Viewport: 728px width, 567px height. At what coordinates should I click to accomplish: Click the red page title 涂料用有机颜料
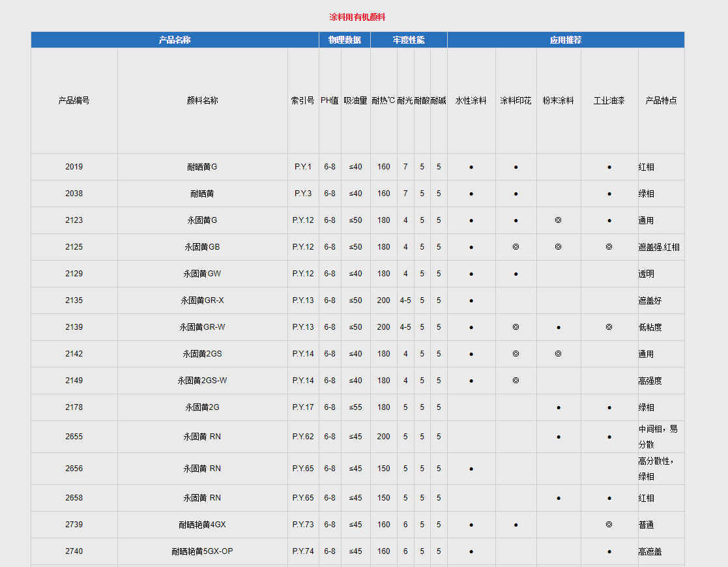pos(357,17)
